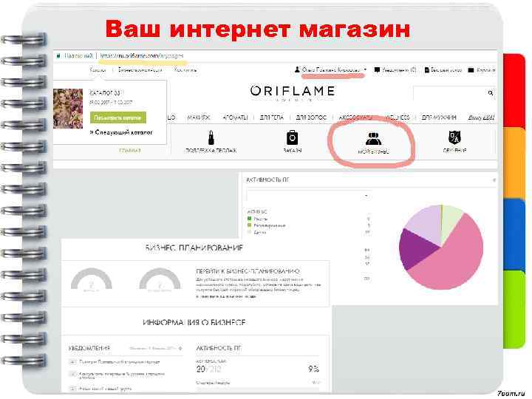The height and width of the screenshot is (399, 532).
Task: Click into the site search field
Action: click(449, 92)
